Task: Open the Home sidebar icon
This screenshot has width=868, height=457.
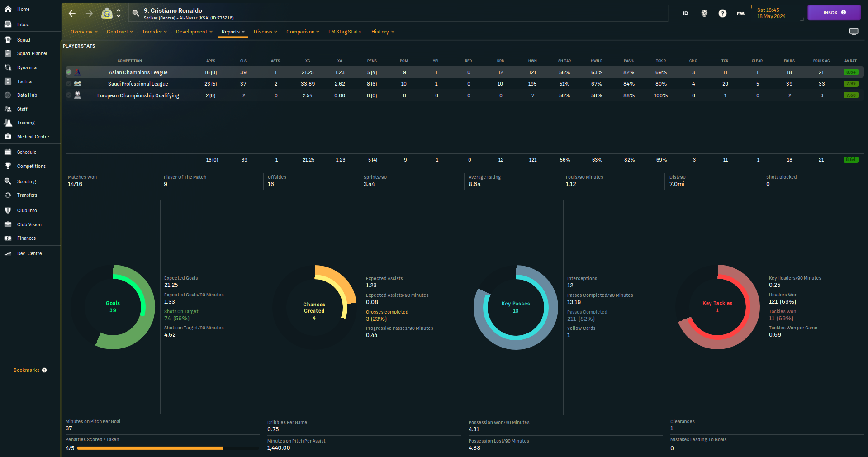Action: click(x=8, y=9)
